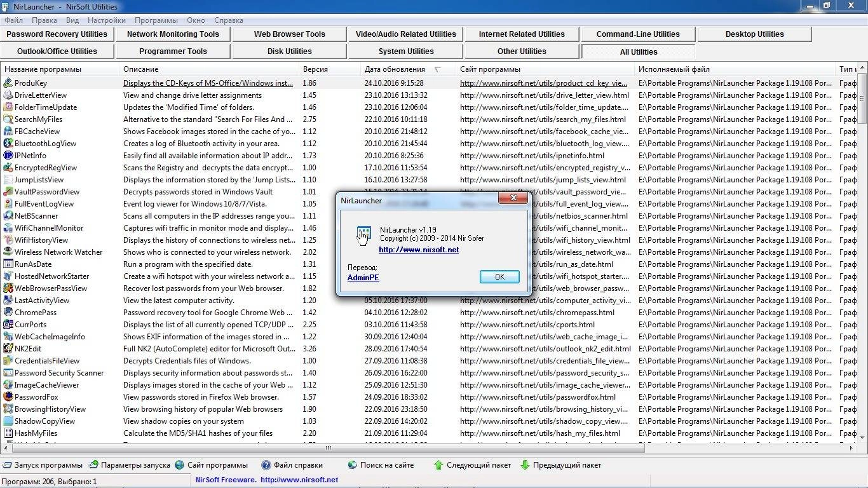The width and height of the screenshot is (868, 488).
Task: Click the EncryptedRegView program icon
Action: (x=8, y=168)
